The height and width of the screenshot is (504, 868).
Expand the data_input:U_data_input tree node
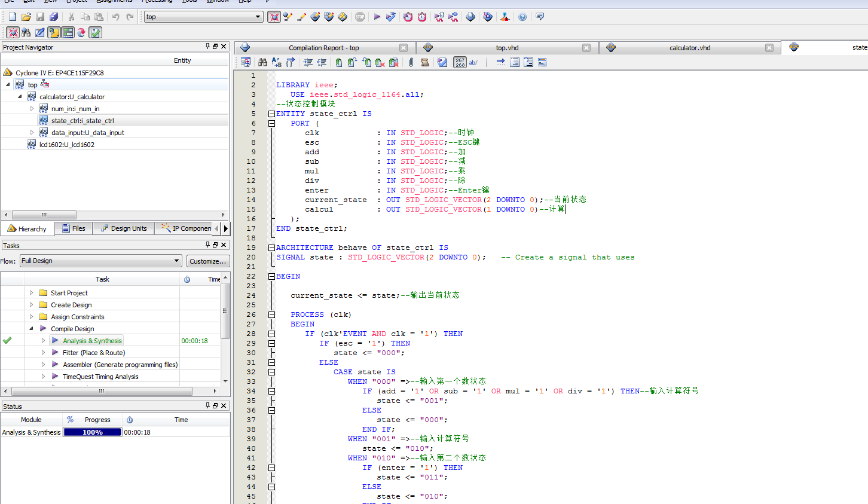point(32,133)
